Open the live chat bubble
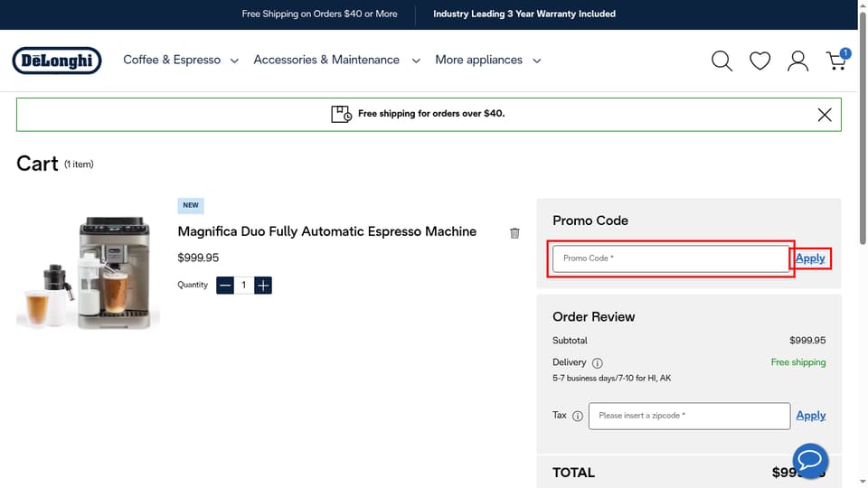Viewport: 868px width, 488px height. click(810, 460)
